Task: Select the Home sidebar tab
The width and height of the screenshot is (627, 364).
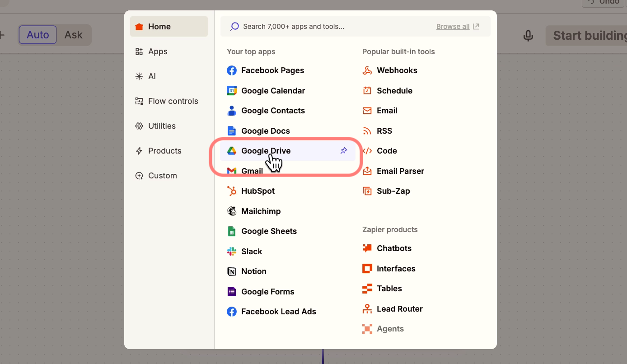Action: [169, 27]
